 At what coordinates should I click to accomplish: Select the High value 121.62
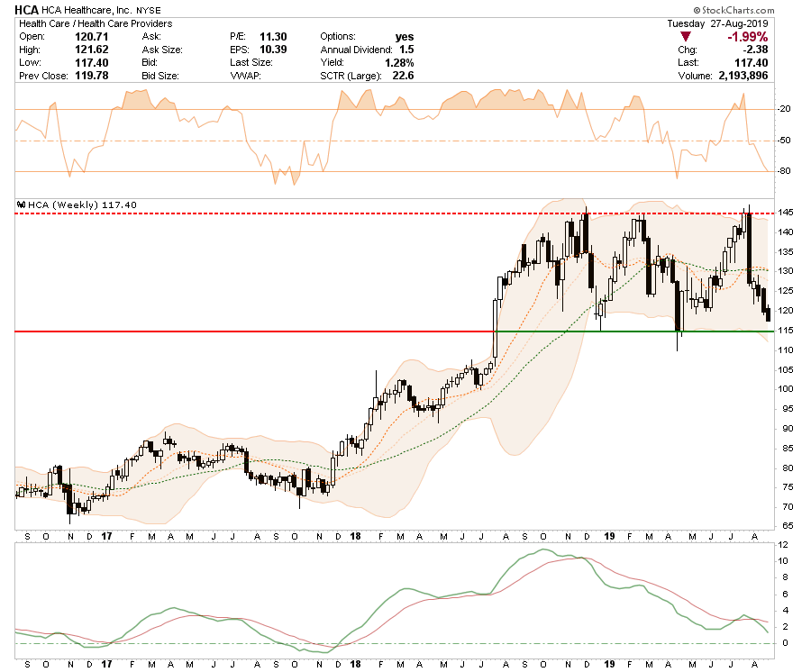[92, 50]
